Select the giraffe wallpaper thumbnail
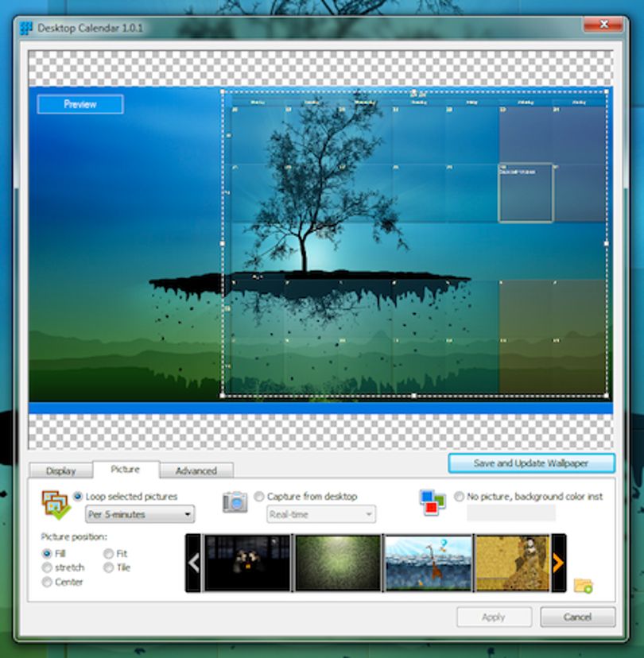The image size is (644, 658). click(x=429, y=563)
